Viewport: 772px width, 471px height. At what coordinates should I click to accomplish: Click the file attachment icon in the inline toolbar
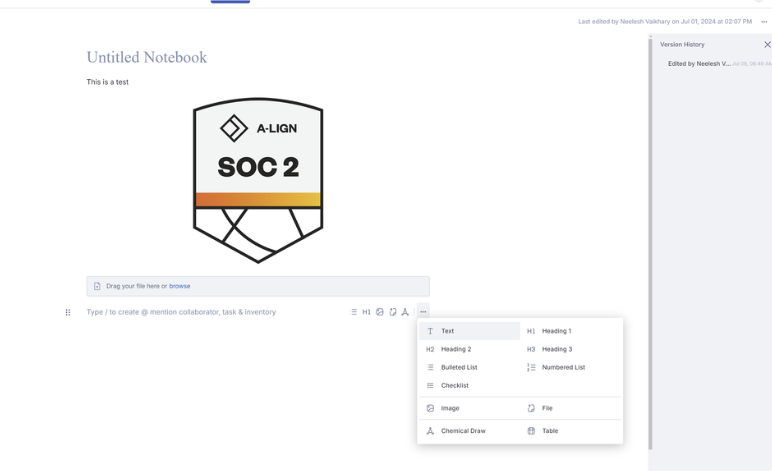pyautogui.click(x=392, y=312)
